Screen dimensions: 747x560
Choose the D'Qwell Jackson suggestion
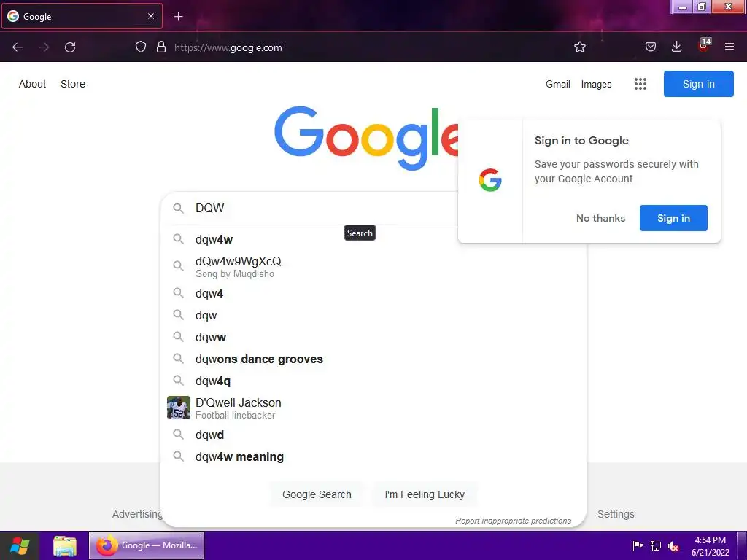tap(373, 408)
